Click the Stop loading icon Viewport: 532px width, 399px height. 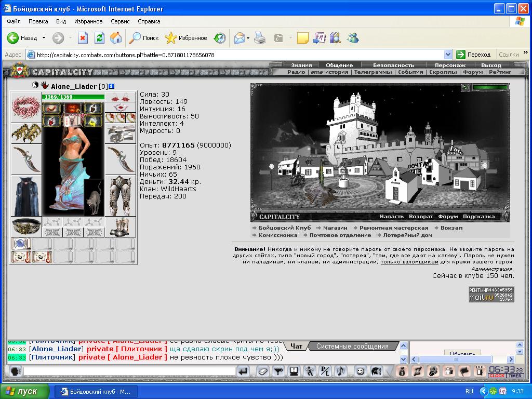point(83,37)
